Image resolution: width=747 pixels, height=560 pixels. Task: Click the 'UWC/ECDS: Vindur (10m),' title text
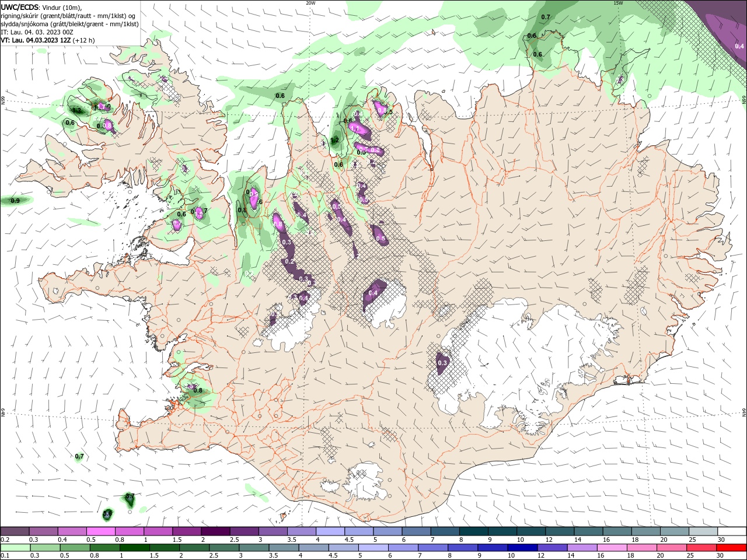point(41,7)
